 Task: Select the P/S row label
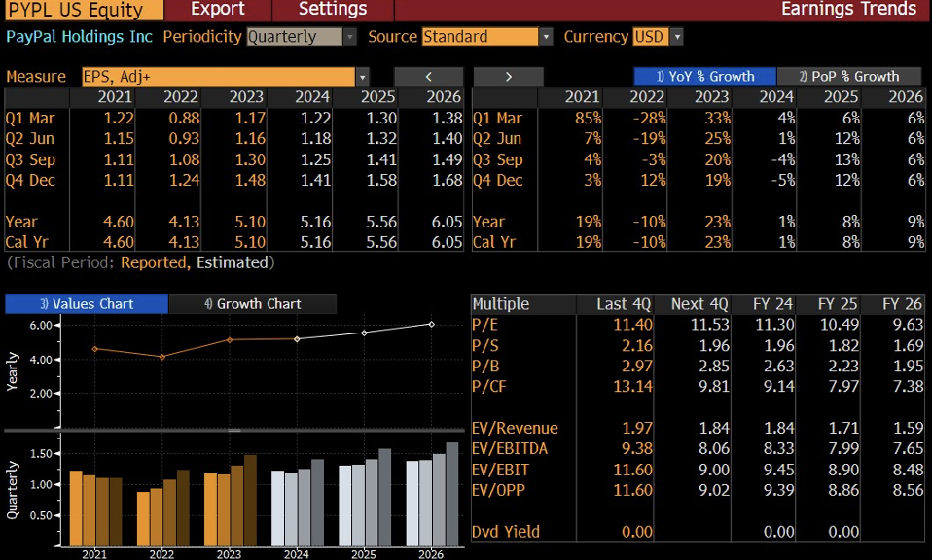[485, 345]
